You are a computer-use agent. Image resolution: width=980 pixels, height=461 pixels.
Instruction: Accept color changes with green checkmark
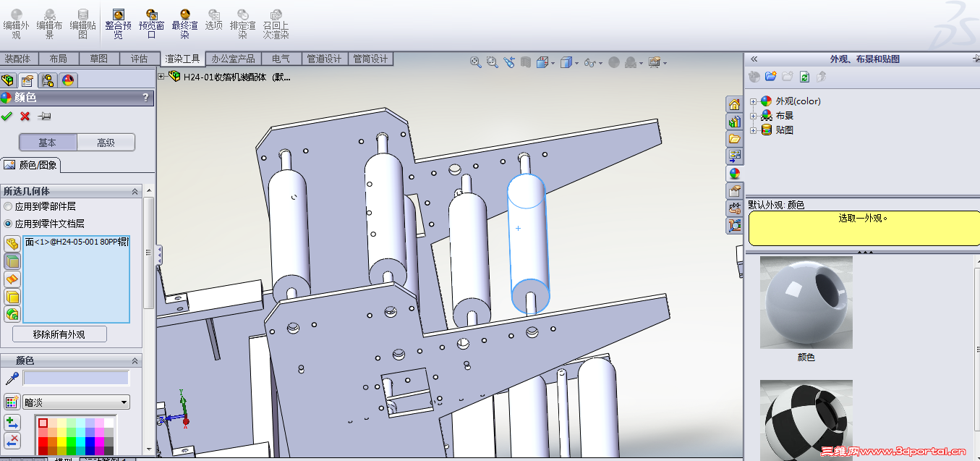click(7, 116)
